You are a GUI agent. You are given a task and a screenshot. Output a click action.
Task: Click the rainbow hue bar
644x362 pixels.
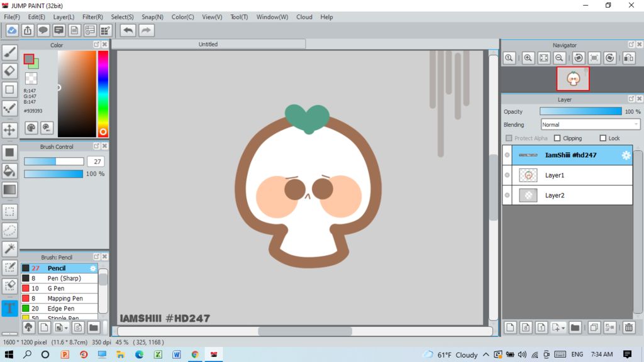[103, 94]
